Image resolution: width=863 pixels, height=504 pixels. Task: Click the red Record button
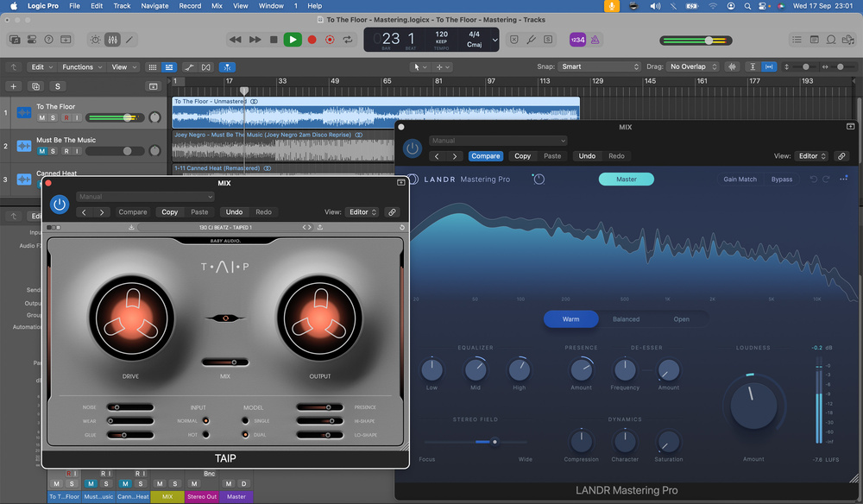312,40
